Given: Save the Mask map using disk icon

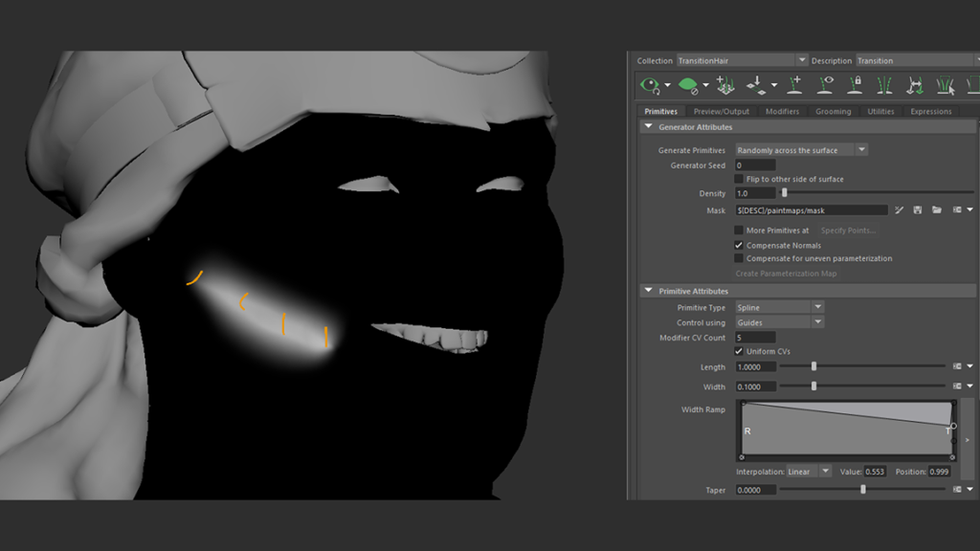Looking at the screenshot, I should point(918,210).
